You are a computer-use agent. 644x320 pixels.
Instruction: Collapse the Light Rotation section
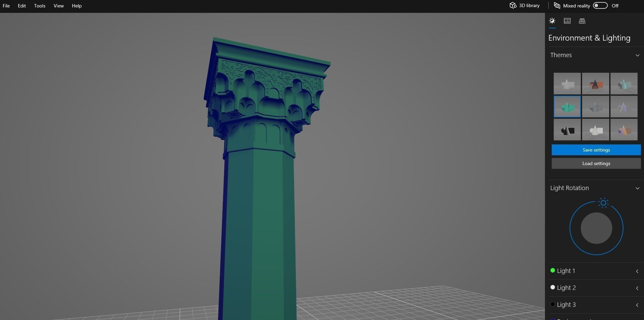point(638,188)
